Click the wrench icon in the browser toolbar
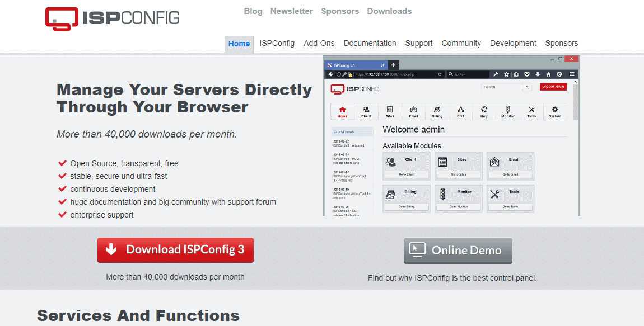644x326 pixels. coord(496,74)
